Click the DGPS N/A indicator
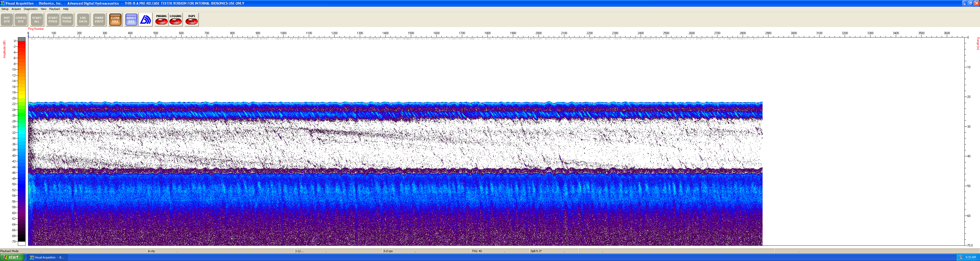 (x=192, y=20)
